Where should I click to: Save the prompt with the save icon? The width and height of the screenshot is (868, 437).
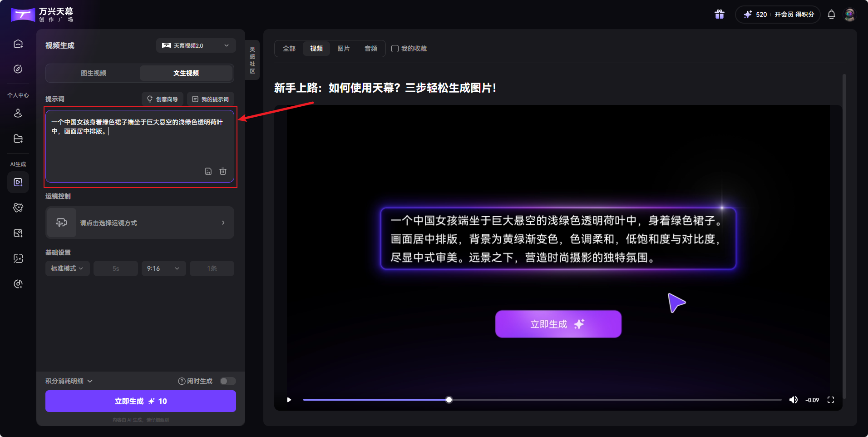tap(208, 171)
